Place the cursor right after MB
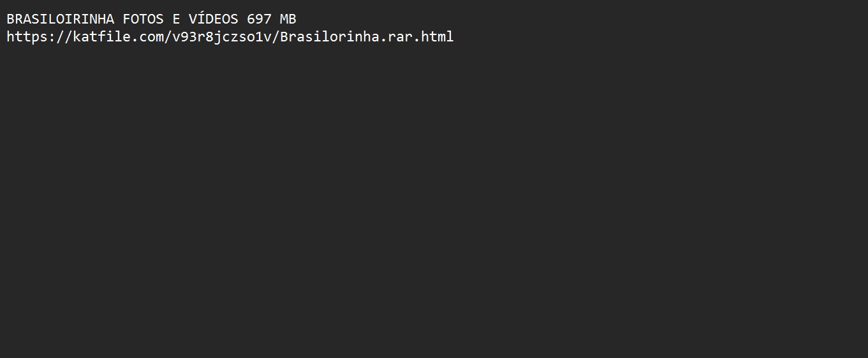 pyautogui.click(x=297, y=19)
